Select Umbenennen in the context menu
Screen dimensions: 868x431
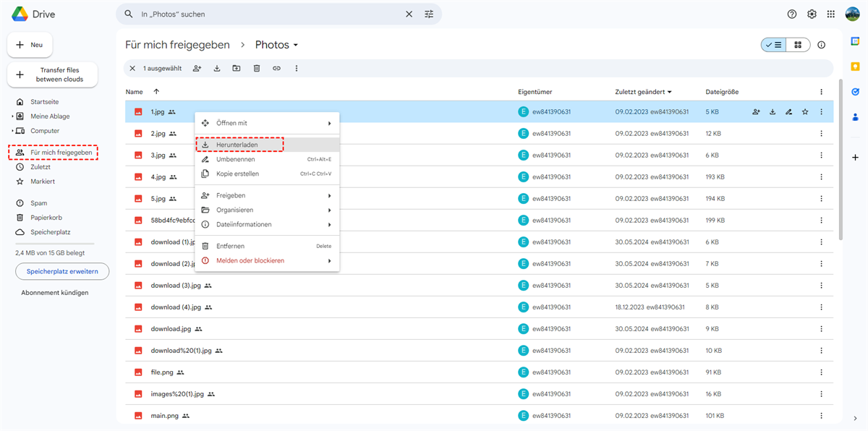click(x=236, y=159)
